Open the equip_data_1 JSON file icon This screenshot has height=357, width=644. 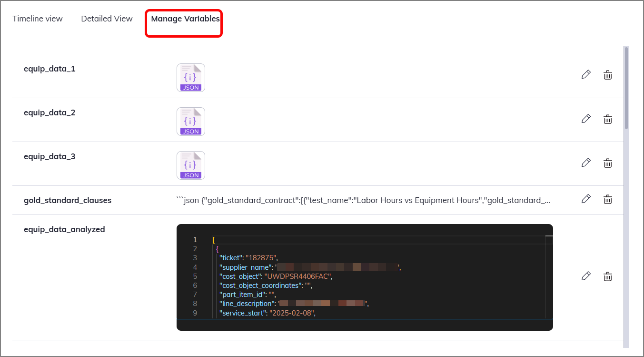[x=191, y=78]
